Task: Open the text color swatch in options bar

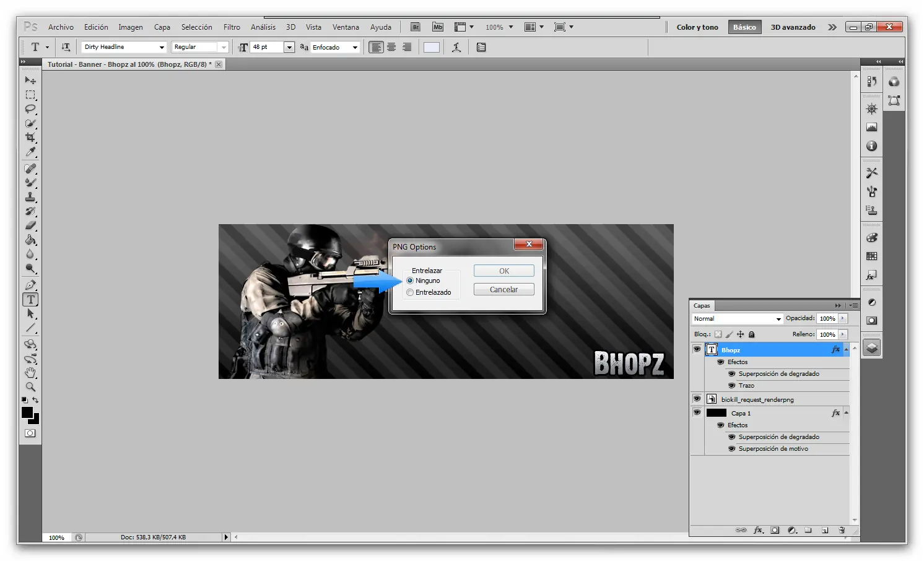Action: pos(432,47)
